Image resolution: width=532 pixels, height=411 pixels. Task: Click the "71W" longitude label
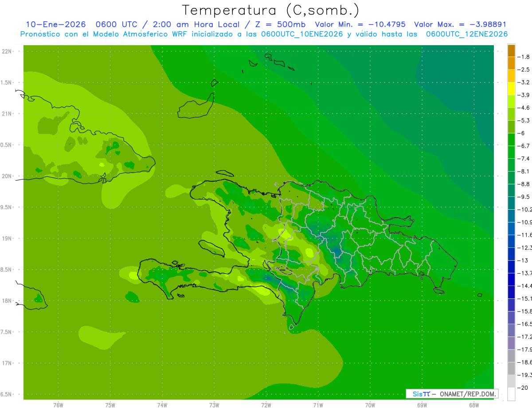pyautogui.click(x=318, y=405)
